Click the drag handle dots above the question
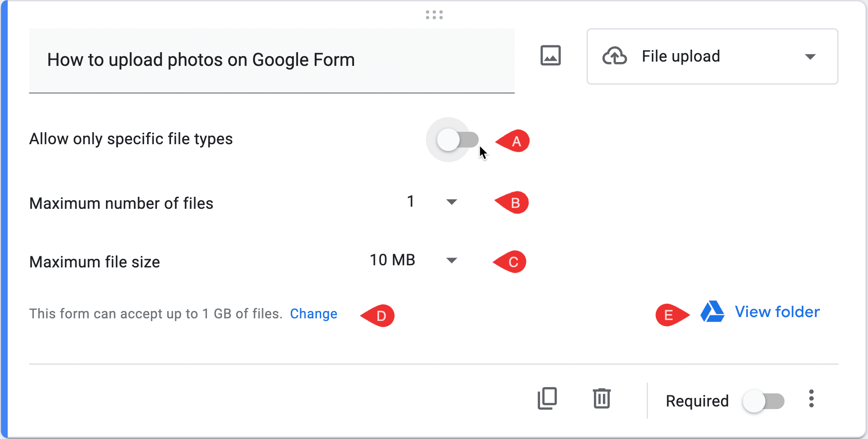 (x=434, y=15)
